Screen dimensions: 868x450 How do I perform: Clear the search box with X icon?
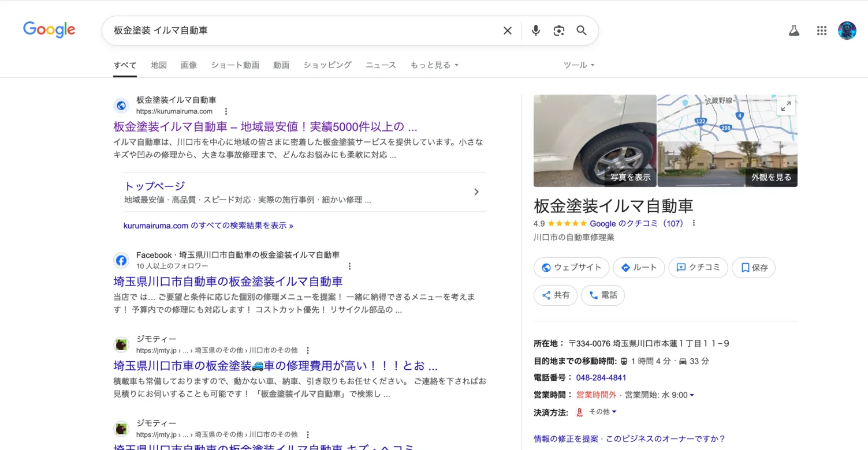(x=508, y=31)
